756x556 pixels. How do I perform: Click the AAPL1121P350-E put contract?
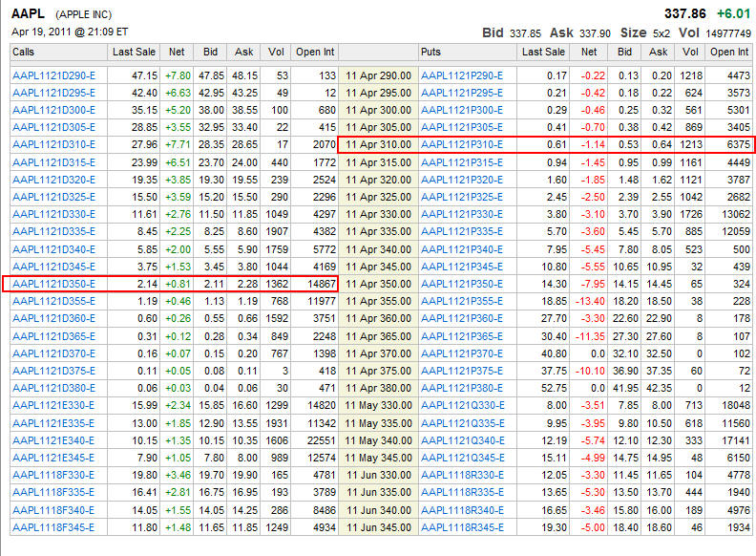(461, 284)
